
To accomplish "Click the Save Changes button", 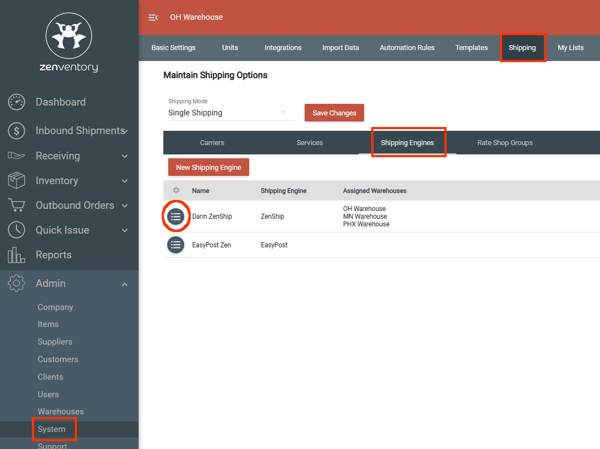I will pyautogui.click(x=334, y=113).
